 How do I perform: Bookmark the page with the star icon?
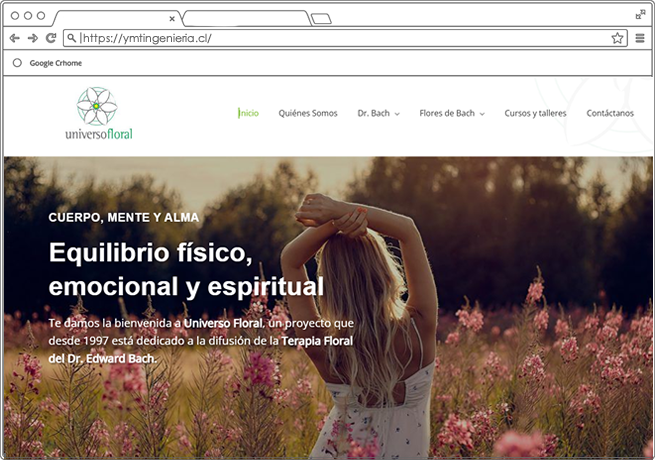pyautogui.click(x=617, y=38)
